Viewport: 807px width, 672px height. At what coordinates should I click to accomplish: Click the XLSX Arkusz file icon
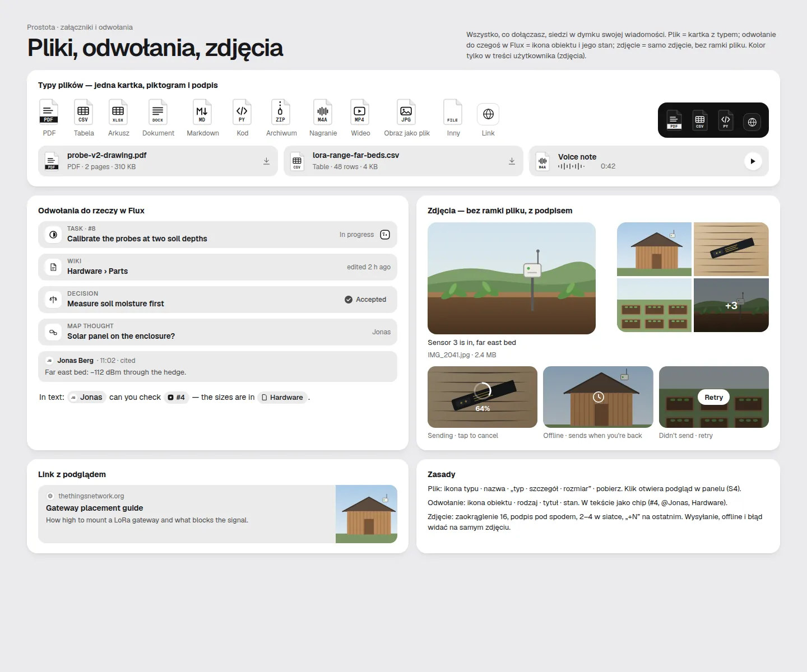(x=118, y=111)
